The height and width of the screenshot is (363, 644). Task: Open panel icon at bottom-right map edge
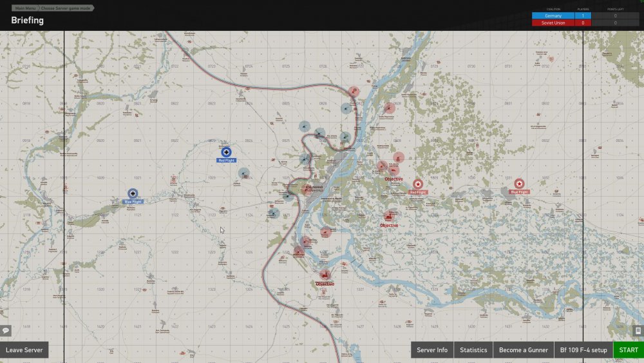[x=638, y=331]
